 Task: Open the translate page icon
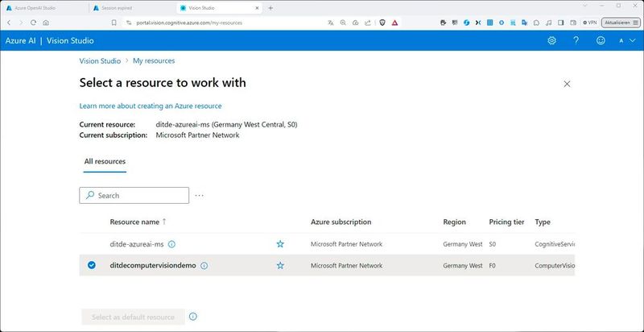point(331,23)
